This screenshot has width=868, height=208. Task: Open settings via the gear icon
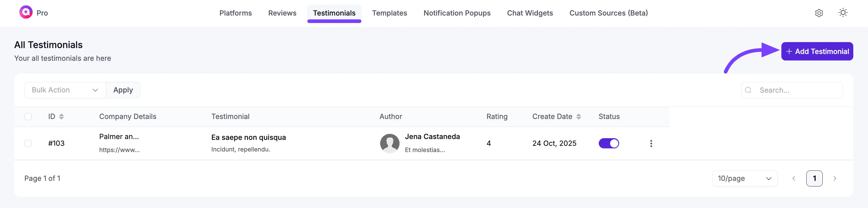click(819, 13)
